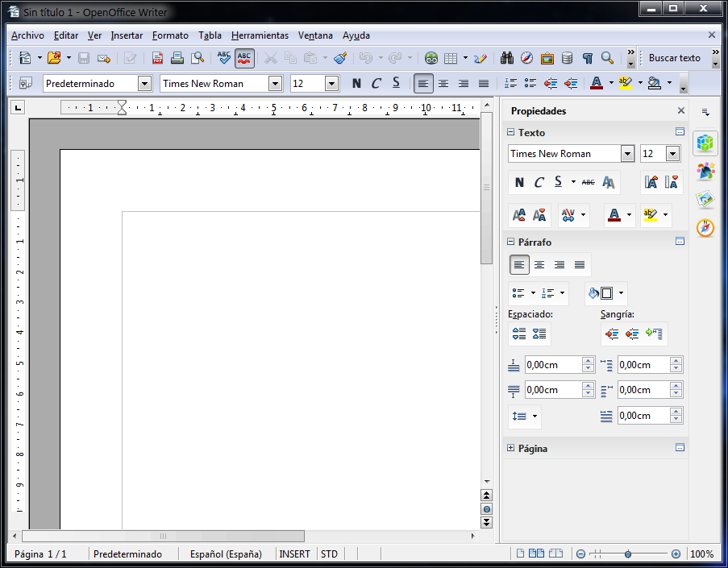
Task: Open the spell check (ABC) tool
Action: tap(223, 58)
